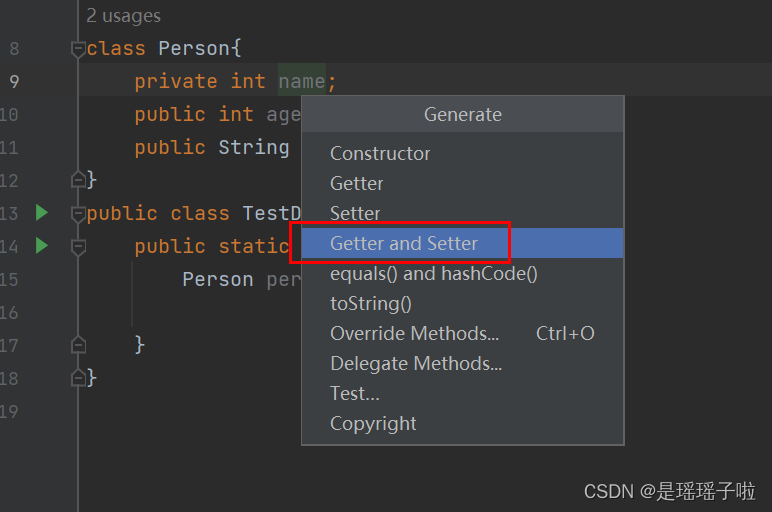Fold the TestDemo class at its declaration
Viewport: 772px width, 512px height.
pos(78,213)
